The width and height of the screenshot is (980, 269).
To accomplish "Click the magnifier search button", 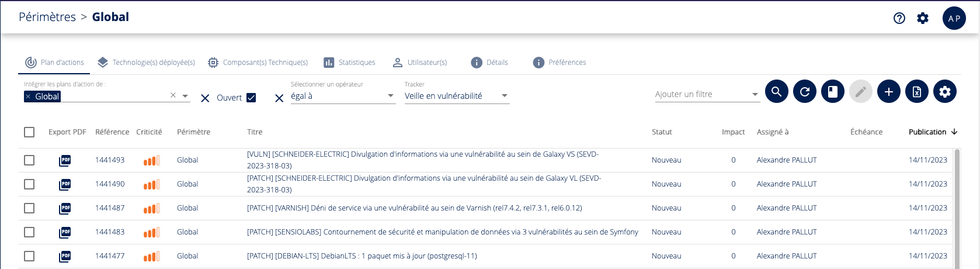I will point(776,92).
